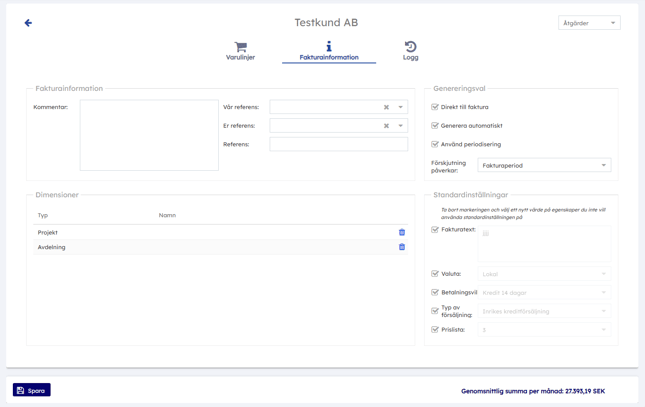Delete the Avdelning dimension with trash icon
This screenshot has height=407, width=645.
coord(402,247)
